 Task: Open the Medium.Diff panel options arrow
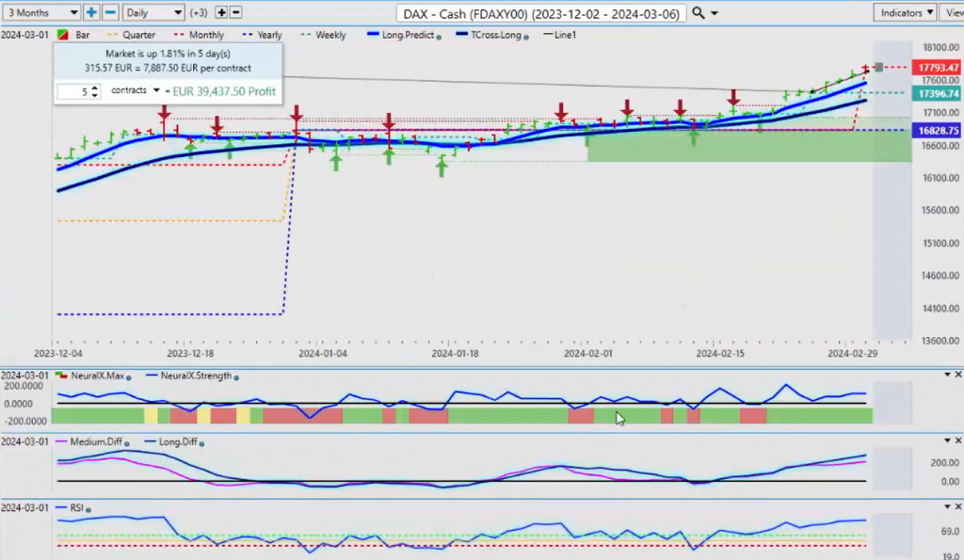[946, 441]
